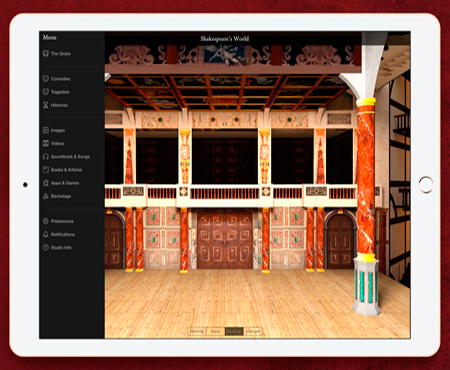
Task: Open the Studio Info question icon
Action: pos(46,247)
